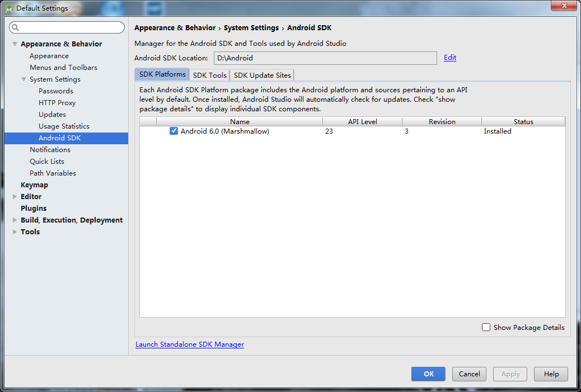The height and width of the screenshot is (392, 581).
Task: Click the Android SDK Location path field
Action: pyautogui.click(x=325, y=58)
